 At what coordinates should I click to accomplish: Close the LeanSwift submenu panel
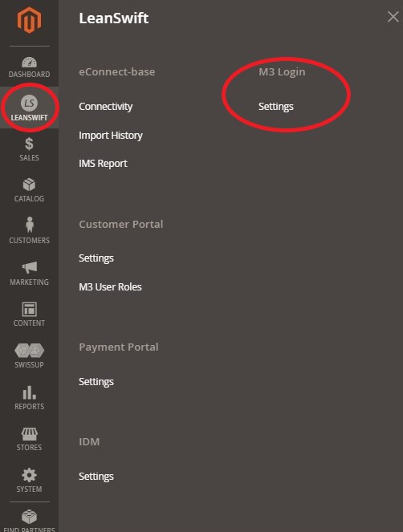[393, 17]
